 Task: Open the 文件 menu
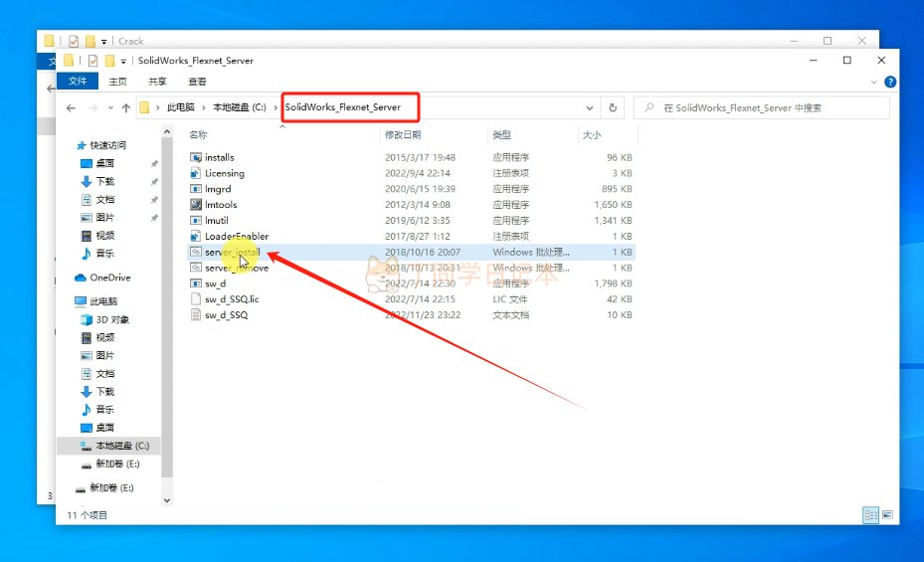[x=77, y=82]
